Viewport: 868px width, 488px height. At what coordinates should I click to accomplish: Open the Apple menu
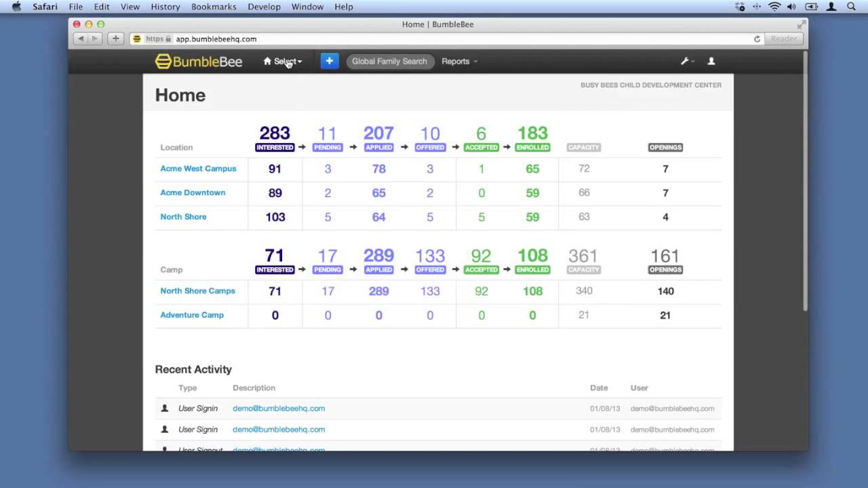click(17, 7)
